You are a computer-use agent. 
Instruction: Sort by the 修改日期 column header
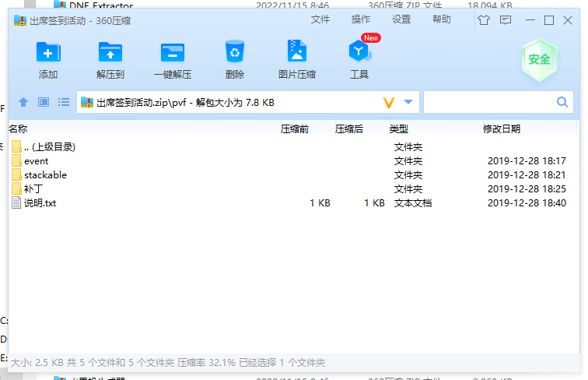coord(502,128)
